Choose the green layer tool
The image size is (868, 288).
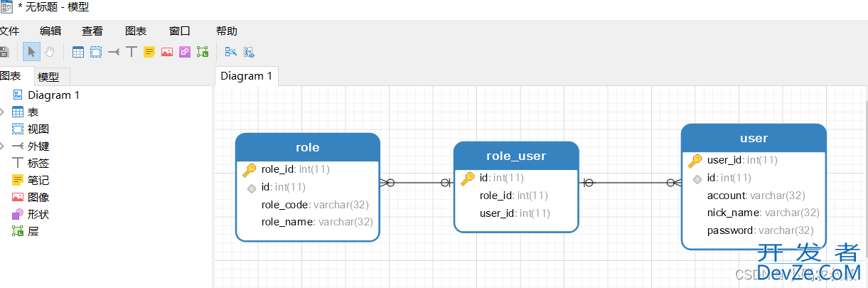click(x=203, y=52)
